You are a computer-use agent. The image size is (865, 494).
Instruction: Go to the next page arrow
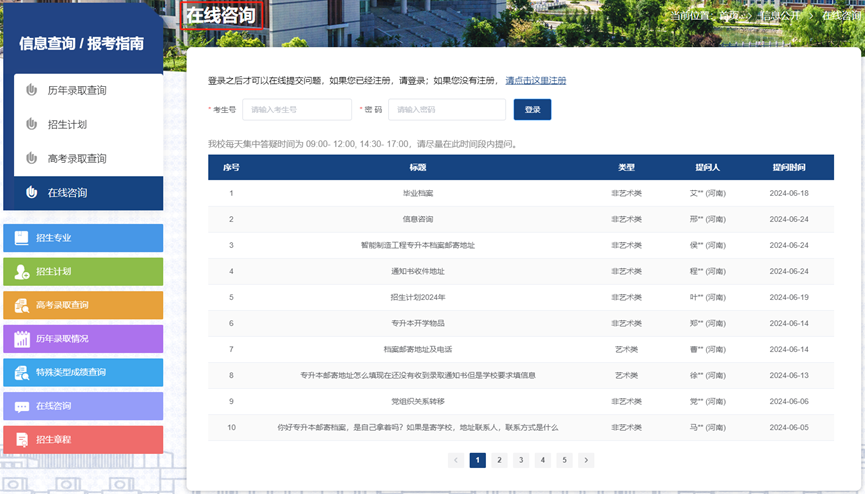click(x=586, y=460)
